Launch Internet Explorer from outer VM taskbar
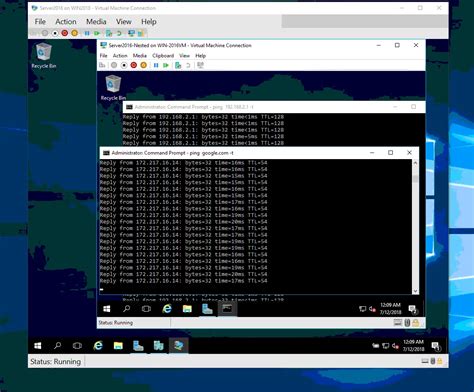Image resolution: width=474 pixels, height=392 pixels. 98,346
